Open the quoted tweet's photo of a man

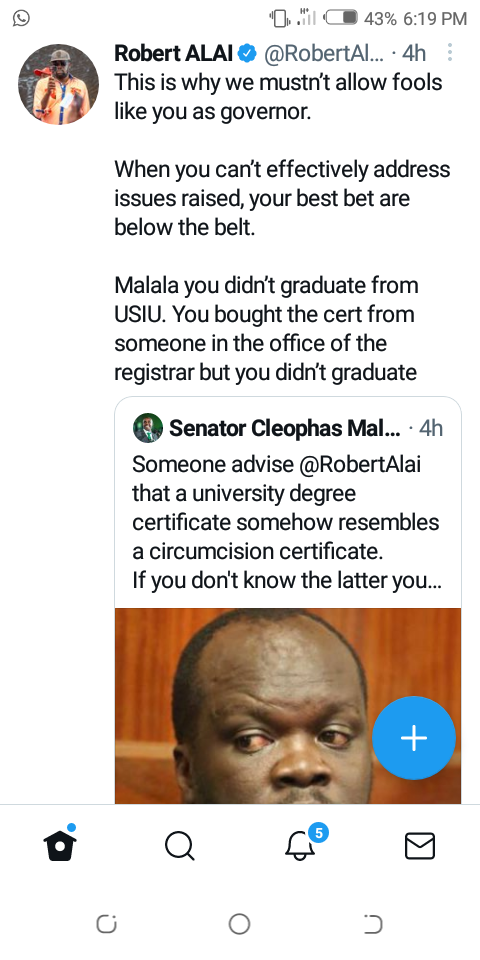(288, 705)
